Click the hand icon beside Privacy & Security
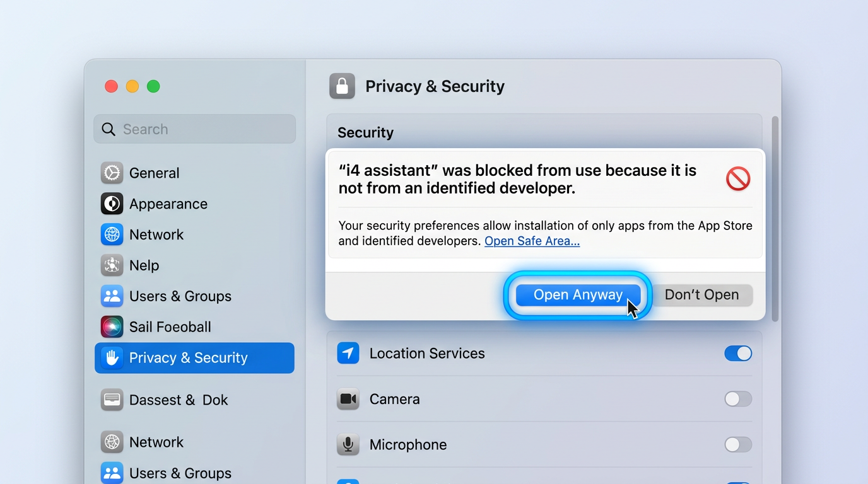 pyautogui.click(x=112, y=358)
